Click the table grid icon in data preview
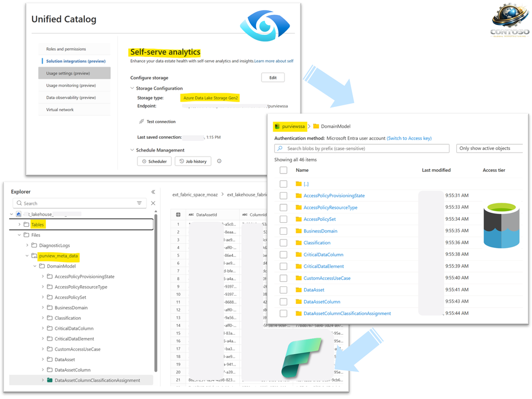 (178, 214)
